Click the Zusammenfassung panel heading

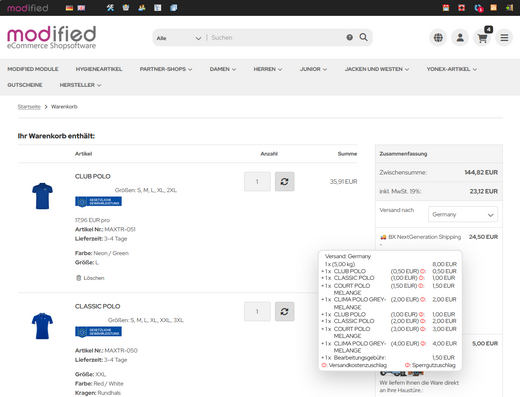(x=403, y=154)
